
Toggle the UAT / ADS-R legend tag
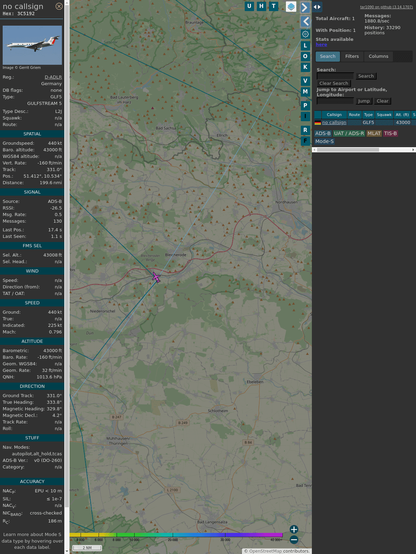[x=348, y=133]
